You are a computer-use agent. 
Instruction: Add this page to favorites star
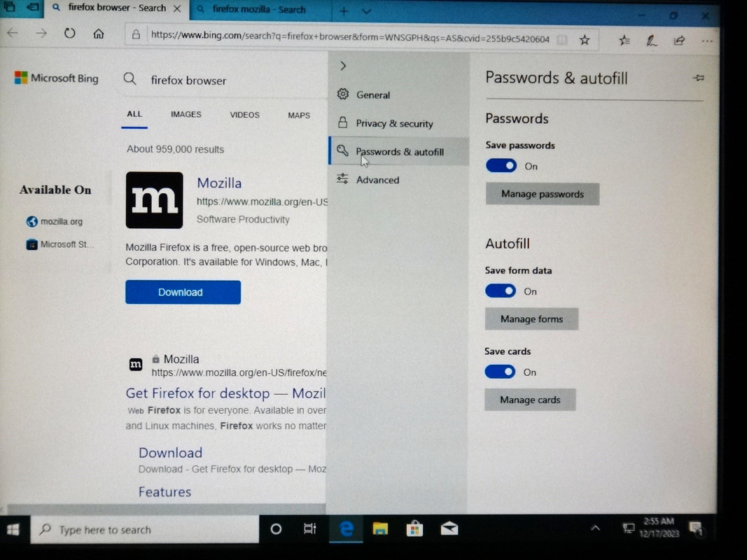(x=585, y=40)
